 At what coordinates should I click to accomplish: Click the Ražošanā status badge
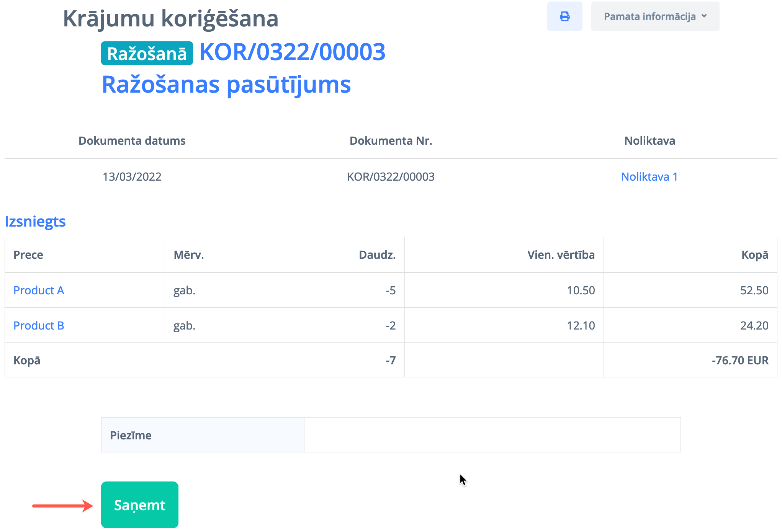pyautogui.click(x=147, y=54)
